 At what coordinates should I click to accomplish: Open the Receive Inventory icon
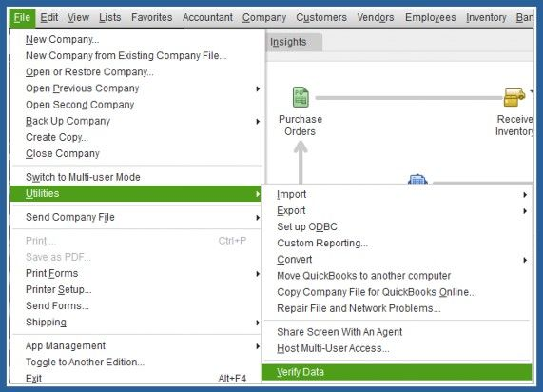514,97
